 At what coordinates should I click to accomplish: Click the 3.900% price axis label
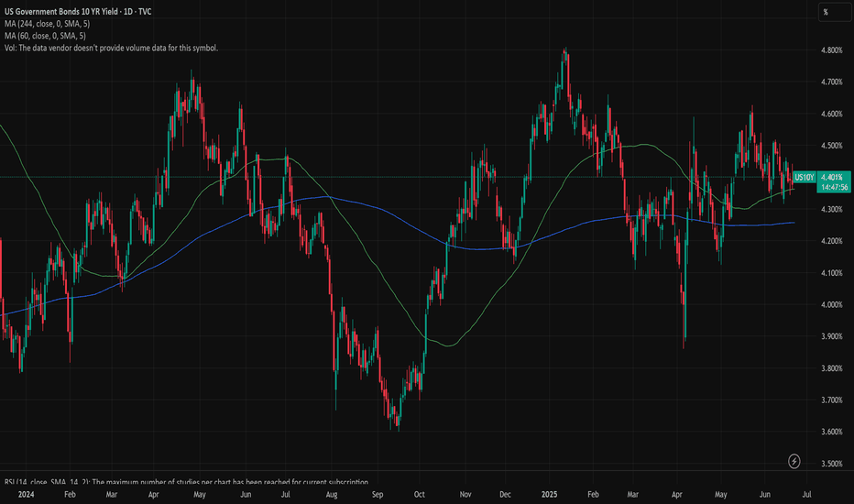click(832, 336)
